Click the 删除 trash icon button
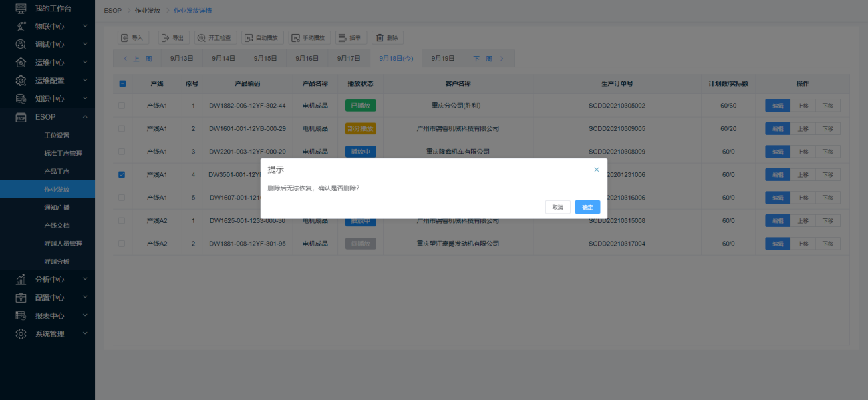This screenshot has height=400, width=868. point(387,38)
